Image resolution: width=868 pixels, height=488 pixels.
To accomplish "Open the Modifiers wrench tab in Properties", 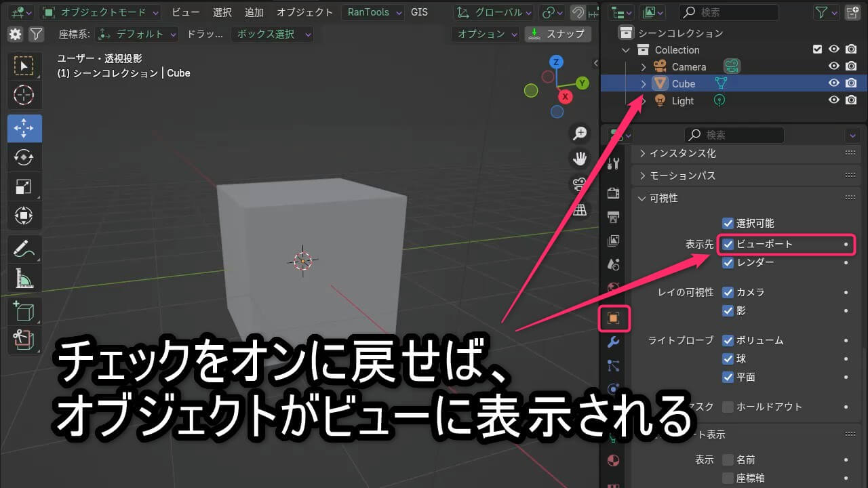I will pos(614,342).
